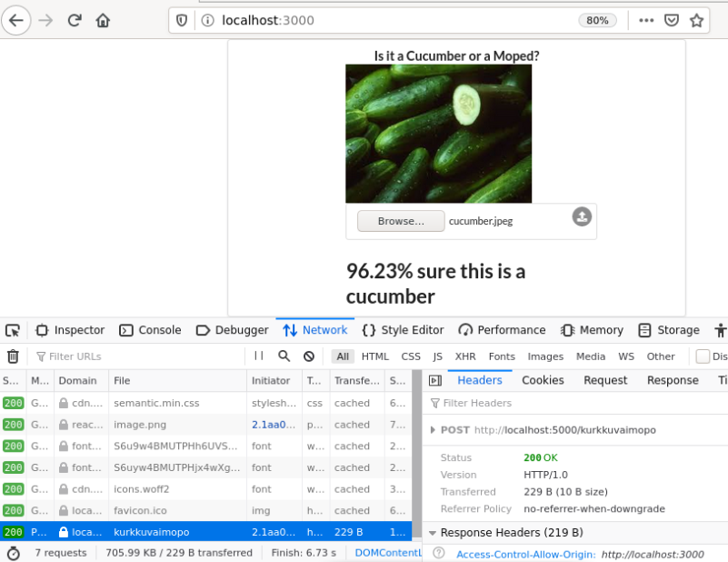Open network search with magnifier icon
The width and height of the screenshot is (728, 562).
pyautogui.click(x=284, y=356)
